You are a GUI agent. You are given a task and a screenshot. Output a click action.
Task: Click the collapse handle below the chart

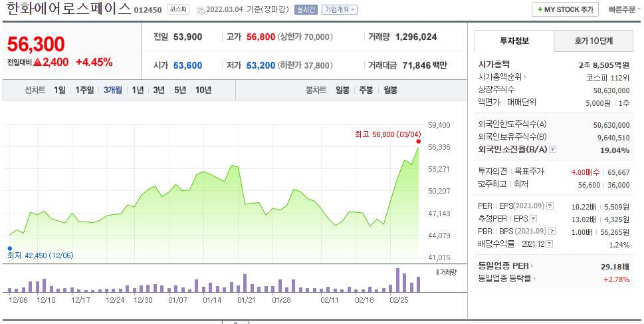tap(235, 321)
